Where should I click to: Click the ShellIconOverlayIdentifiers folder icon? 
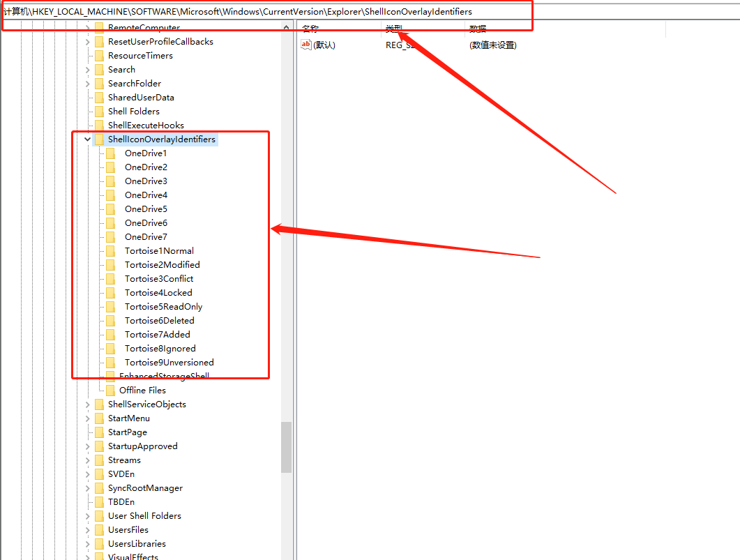[x=99, y=139]
